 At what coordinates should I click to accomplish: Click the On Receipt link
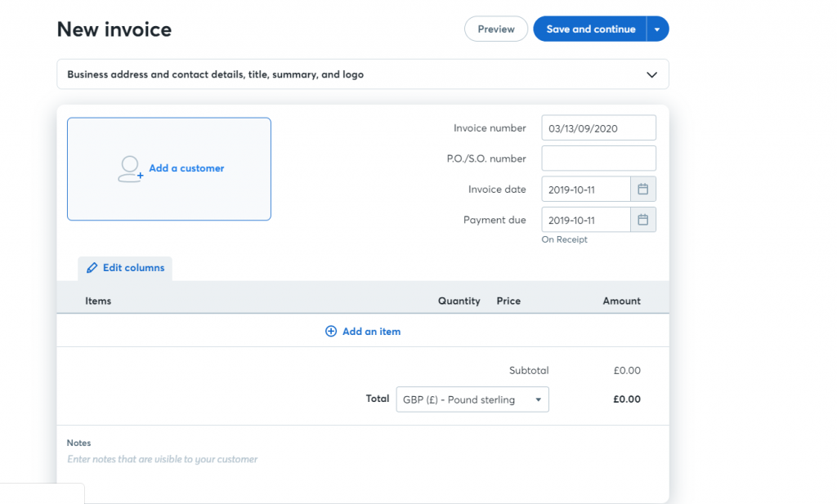(564, 239)
